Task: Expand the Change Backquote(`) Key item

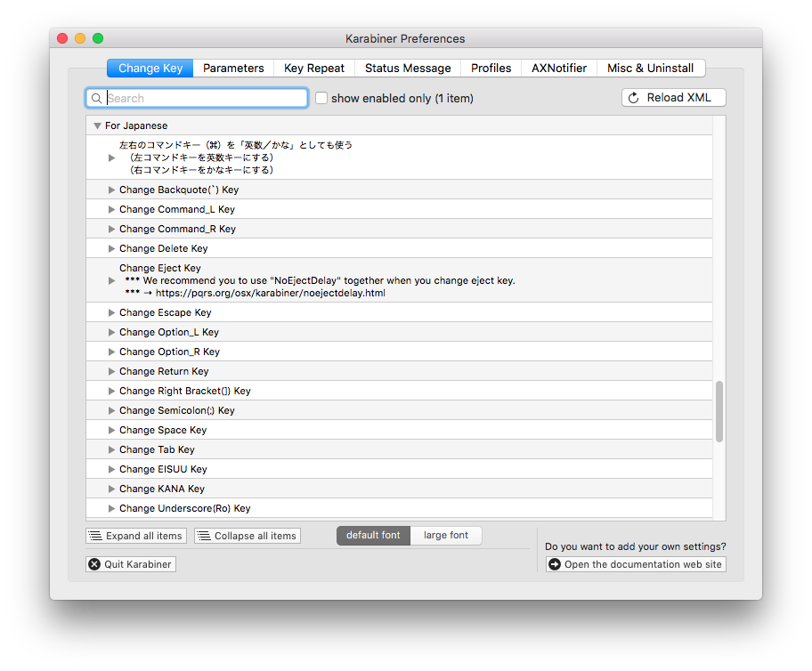Action: [x=111, y=190]
